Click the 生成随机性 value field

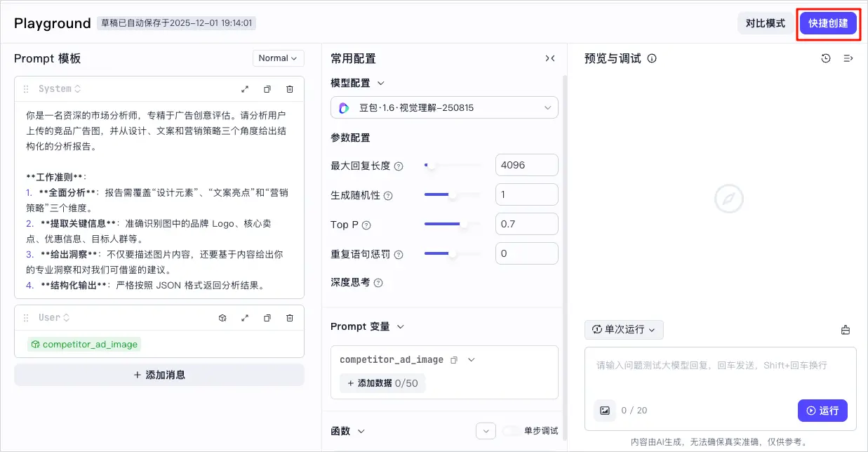pyautogui.click(x=527, y=195)
